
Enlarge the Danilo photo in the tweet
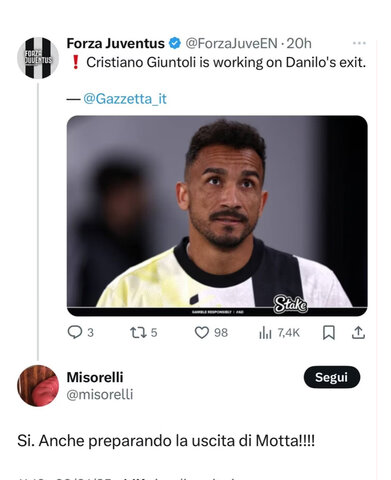[217, 216]
